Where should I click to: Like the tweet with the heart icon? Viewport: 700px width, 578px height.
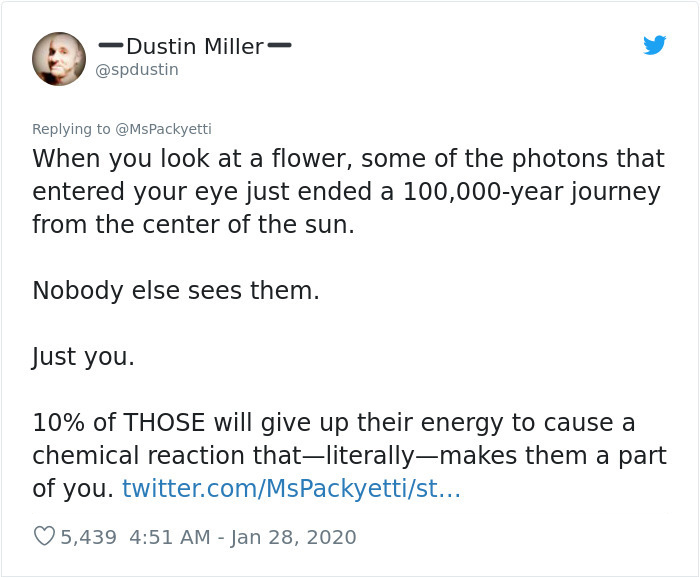pos(44,537)
